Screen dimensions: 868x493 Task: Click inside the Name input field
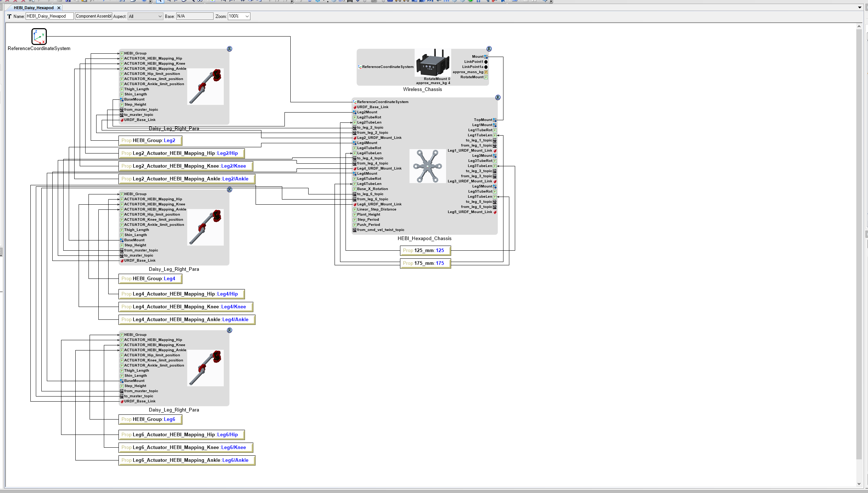[49, 16]
